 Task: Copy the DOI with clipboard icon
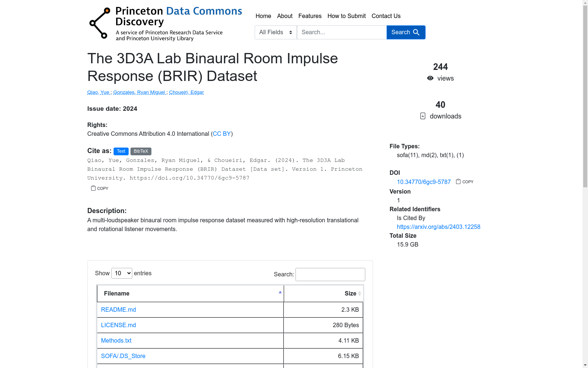click(458, 181)
